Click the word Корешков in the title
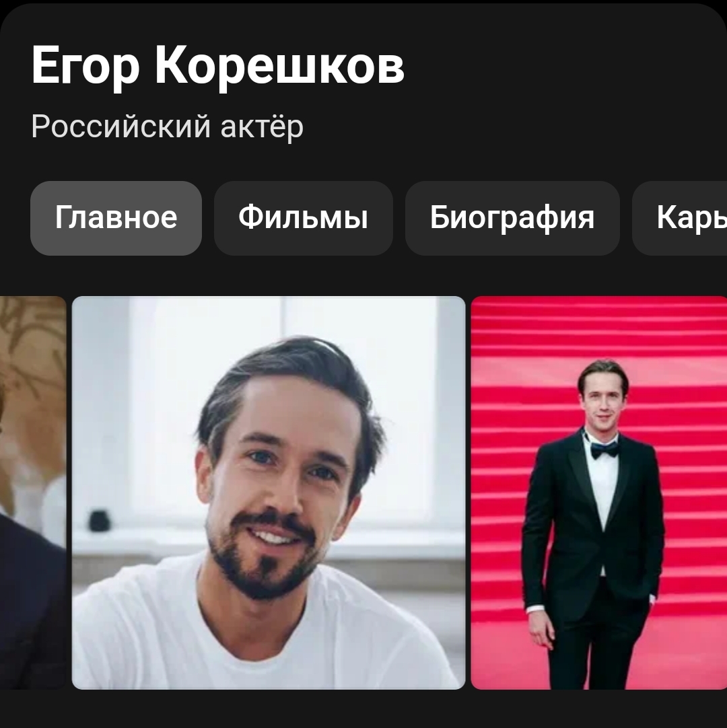The image size is (727, 728). coord(279,65)
